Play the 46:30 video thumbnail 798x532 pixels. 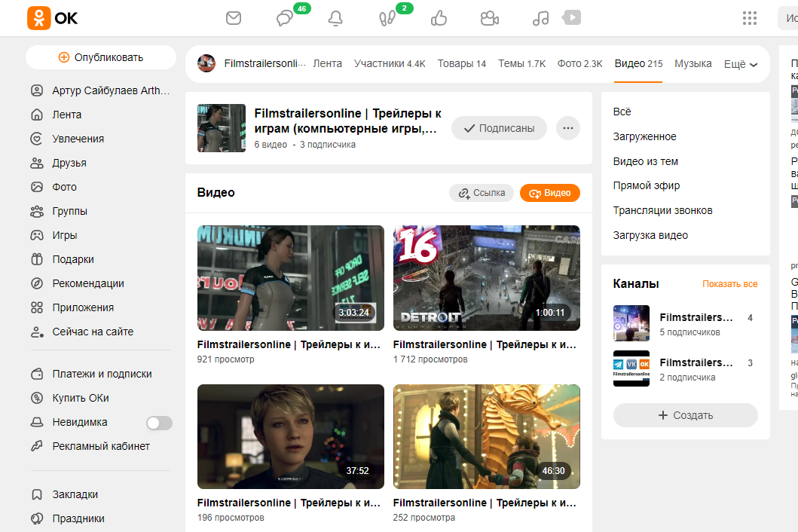[x=487, y=437]
